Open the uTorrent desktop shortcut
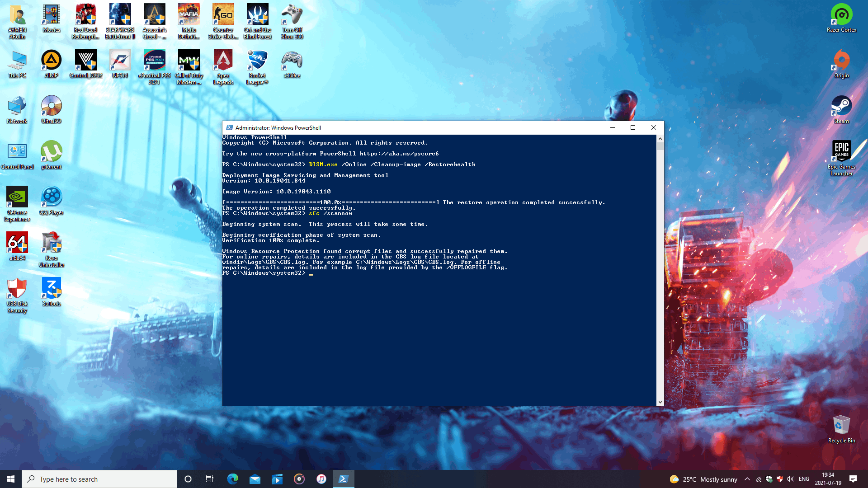This screenshot has width=868, height=488. tap(51, 155)
